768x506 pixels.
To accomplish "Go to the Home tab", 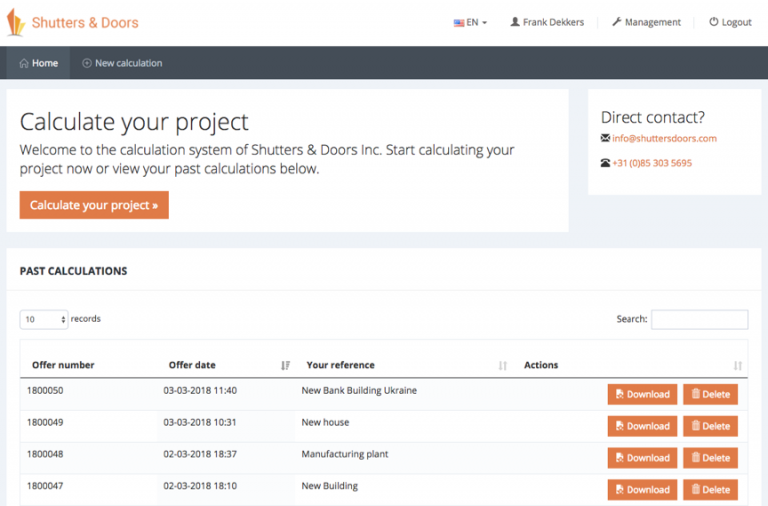I will click(38, 63).
